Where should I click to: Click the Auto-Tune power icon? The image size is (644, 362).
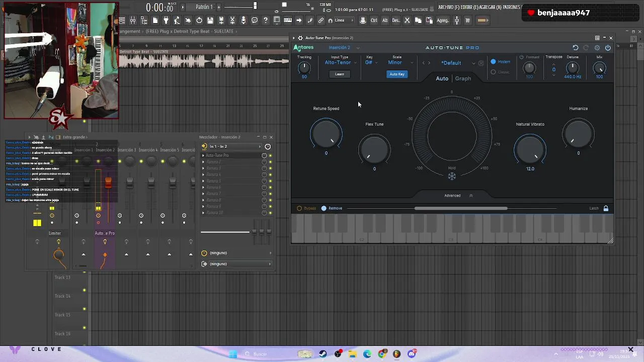[x=608, y=48]
